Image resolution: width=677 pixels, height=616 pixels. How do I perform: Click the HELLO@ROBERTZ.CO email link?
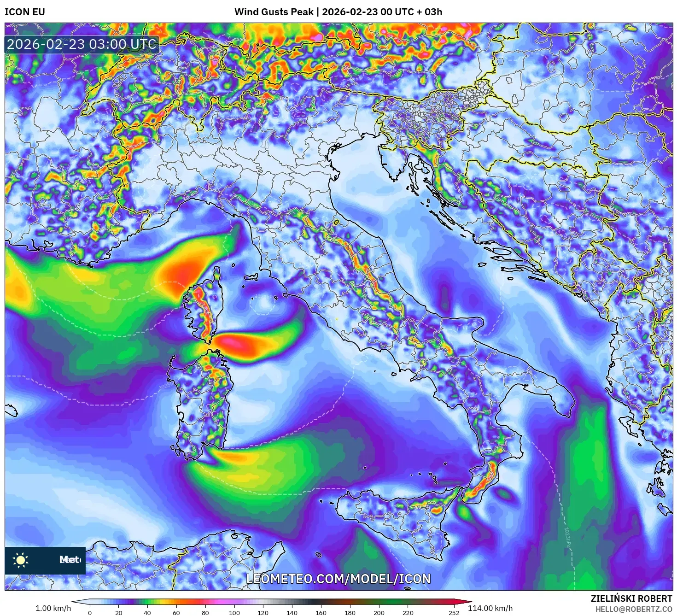[x=634, y=609]
